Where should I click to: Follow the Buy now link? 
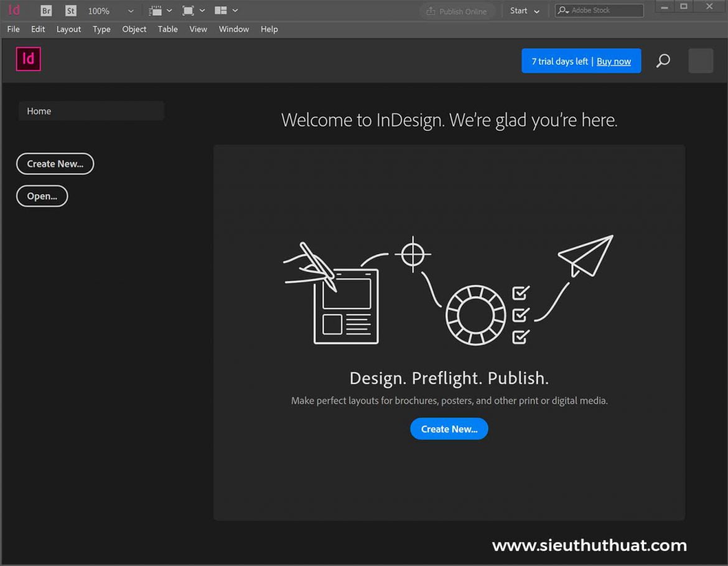[614, 61]
